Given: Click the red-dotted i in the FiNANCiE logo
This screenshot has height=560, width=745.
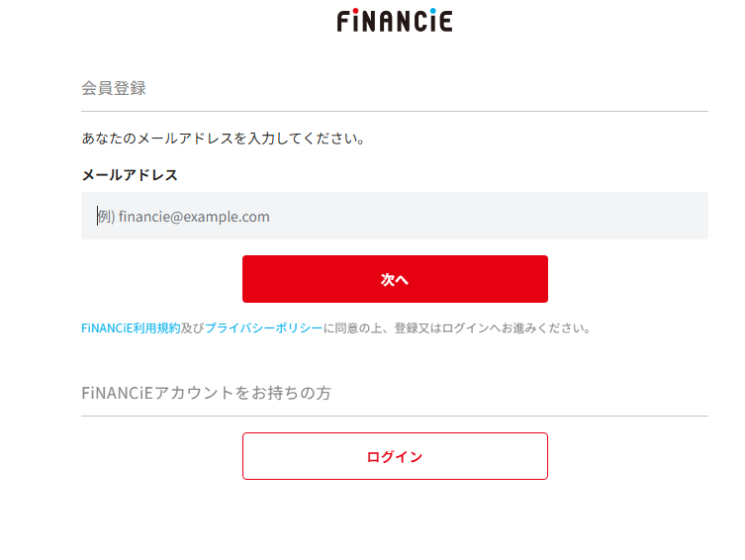Looking at the screenshot, I should coord(354,21).
